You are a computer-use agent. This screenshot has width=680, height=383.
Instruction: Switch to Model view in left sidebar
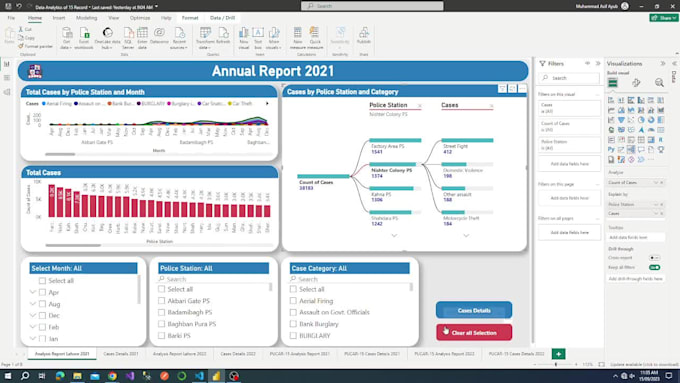pos(7,92)
